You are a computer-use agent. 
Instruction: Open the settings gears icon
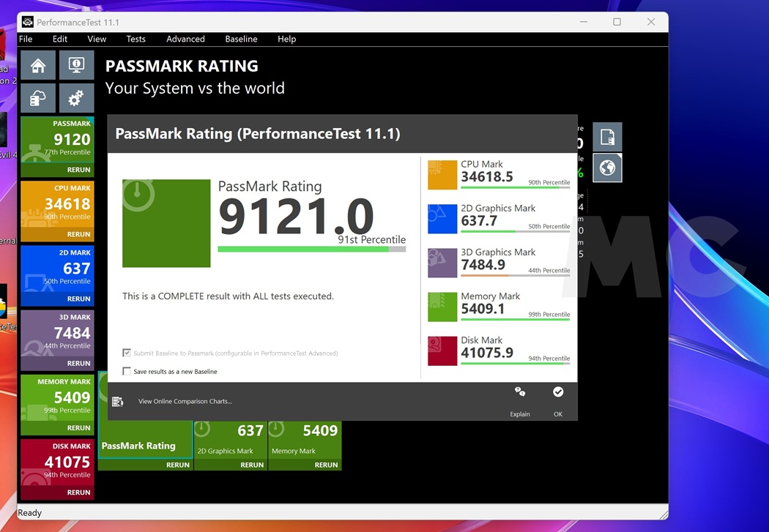(x=76, y=98)
